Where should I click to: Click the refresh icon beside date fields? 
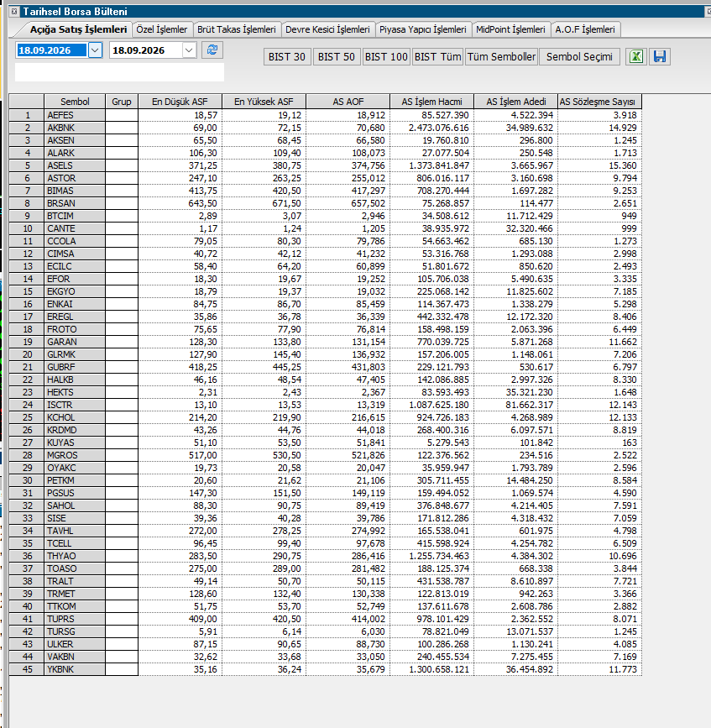click(212, 50)
